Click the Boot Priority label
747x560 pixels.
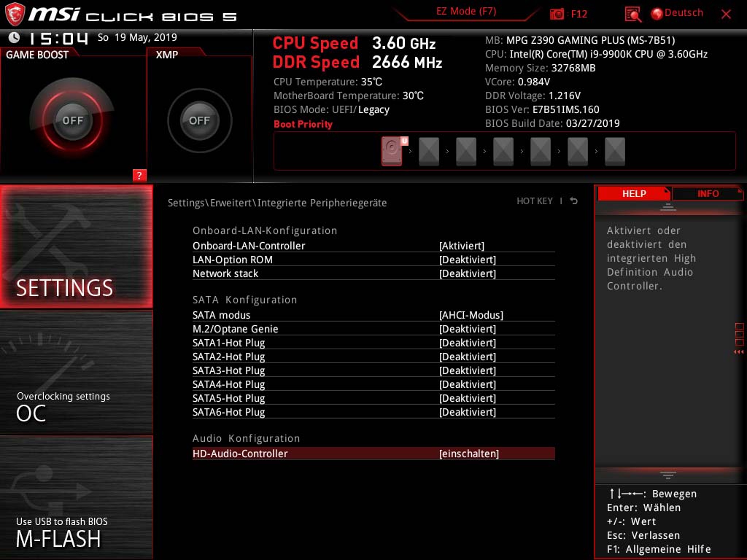tap(303, 124)
